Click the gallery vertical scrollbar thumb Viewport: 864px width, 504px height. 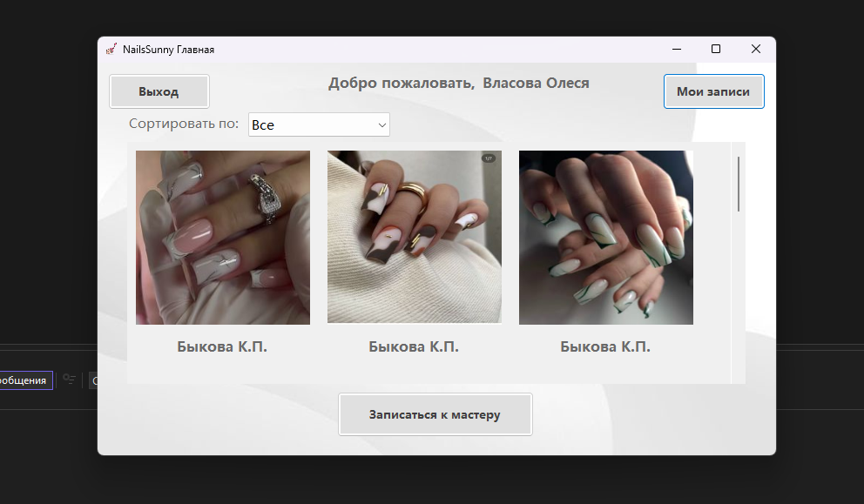[x=739, y=184]
